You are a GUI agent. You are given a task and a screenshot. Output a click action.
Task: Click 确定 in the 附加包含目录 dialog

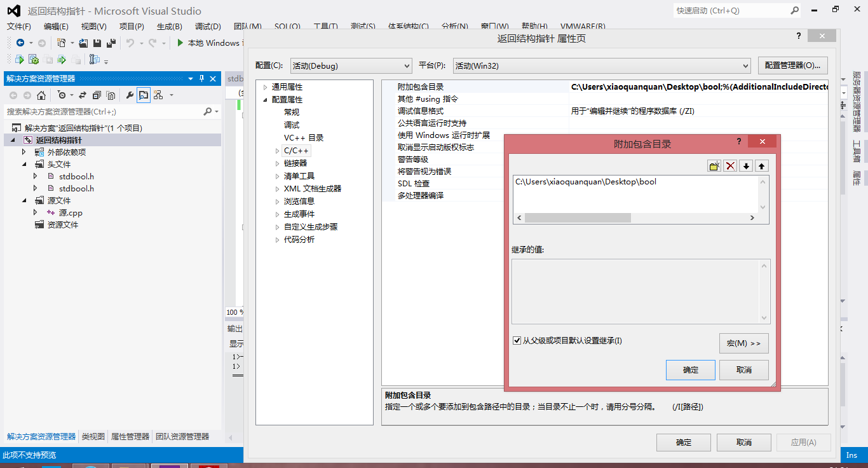(691, 370)
